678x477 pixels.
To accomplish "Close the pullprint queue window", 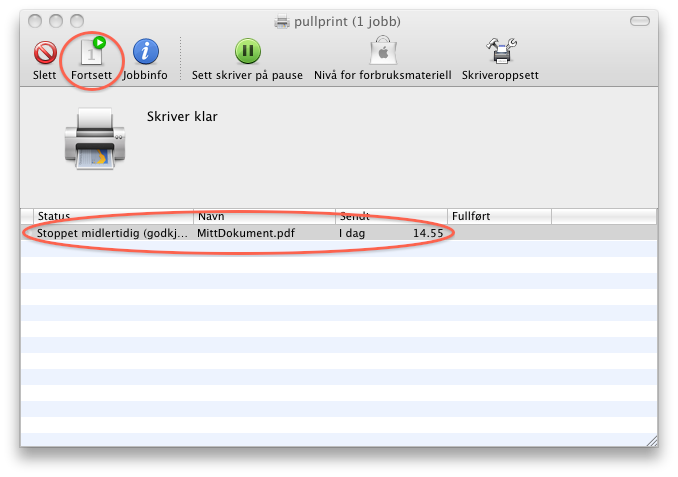I will (x=33, y=21).
